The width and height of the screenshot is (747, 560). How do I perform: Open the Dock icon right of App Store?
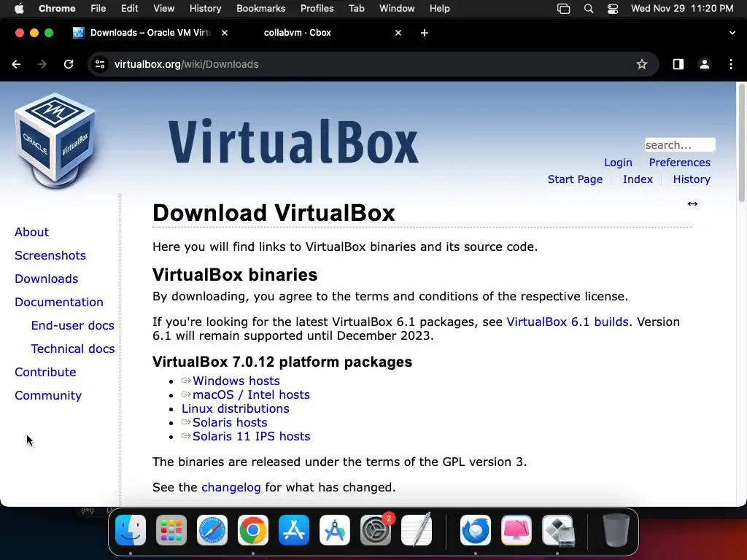tap(335, 530)
